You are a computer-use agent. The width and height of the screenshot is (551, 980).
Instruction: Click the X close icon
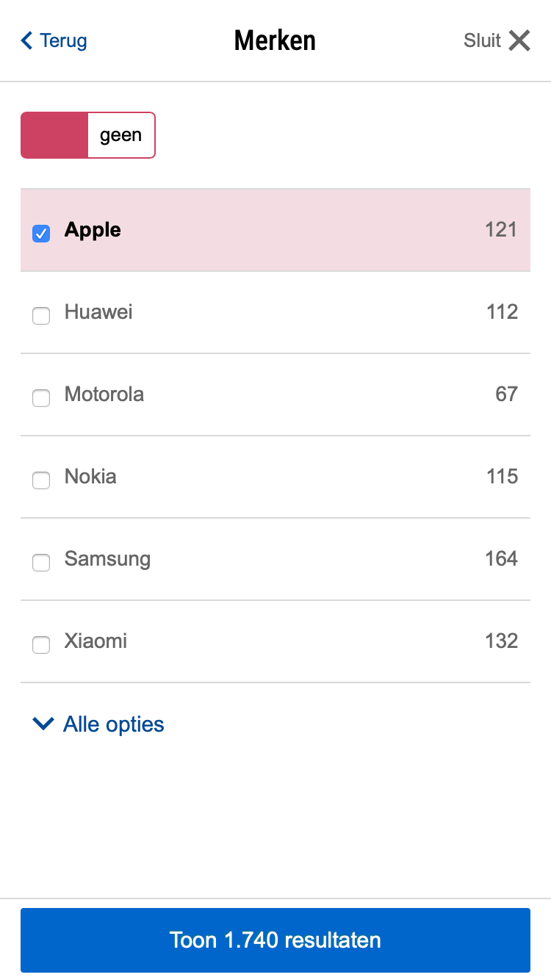(519, 40)
